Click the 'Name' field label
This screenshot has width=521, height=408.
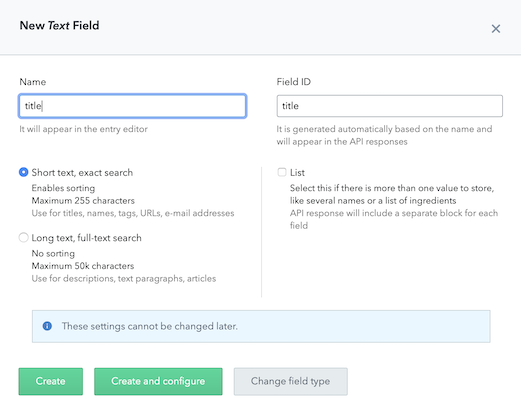(x=33, y=82)
